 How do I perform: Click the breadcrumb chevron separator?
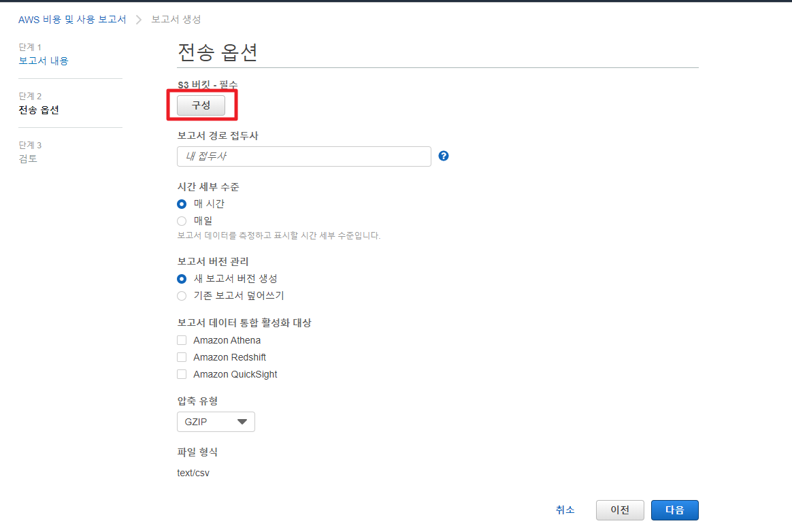(x=139, y=19)
